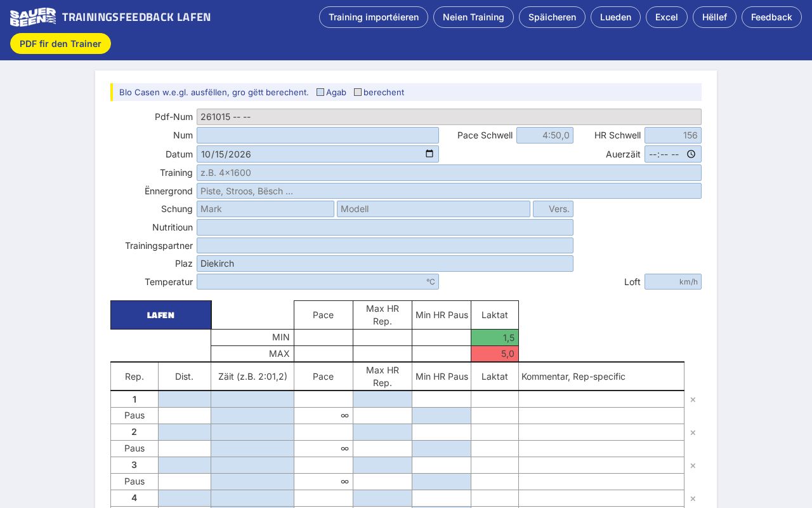Focus the Nutritioun field
812x508 pixels.
click(x=385, y=227)
